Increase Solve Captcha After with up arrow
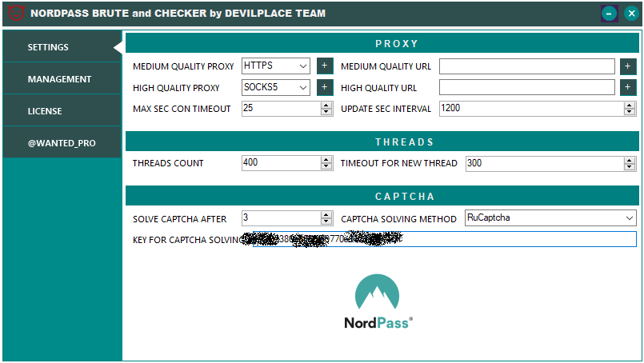 326,215
